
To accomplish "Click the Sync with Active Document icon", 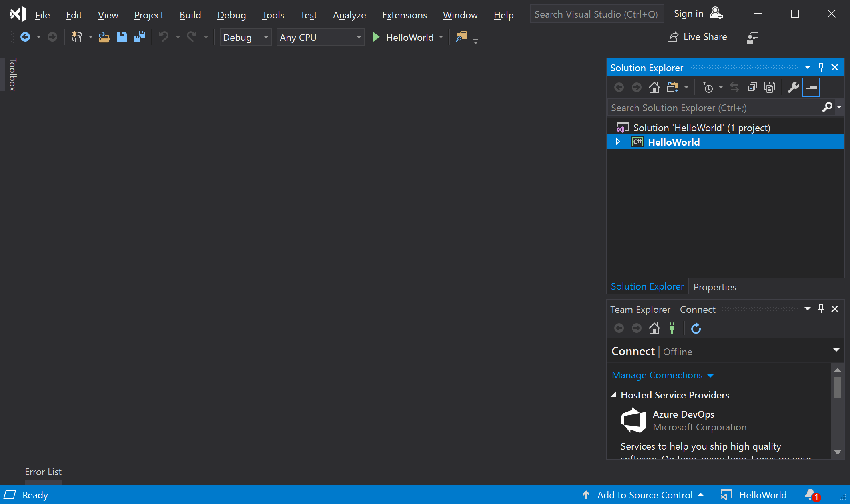I will (x=734, y=87).
